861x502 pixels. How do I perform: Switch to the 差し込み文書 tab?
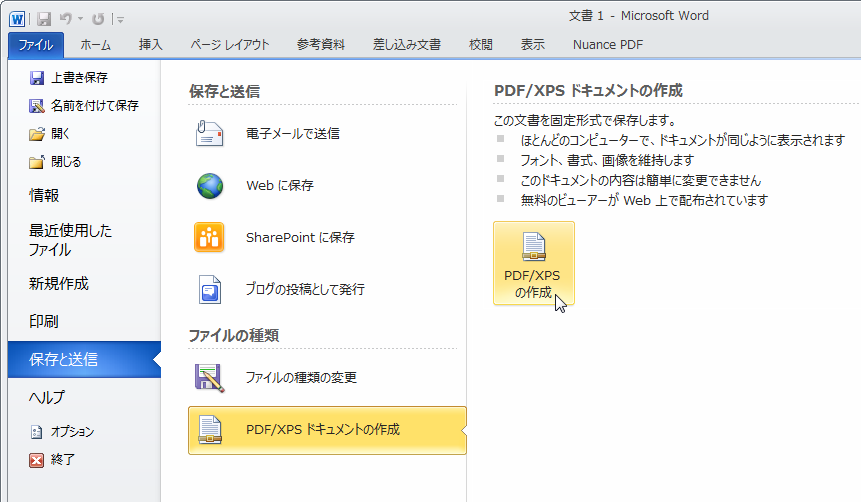click(407, 45)
